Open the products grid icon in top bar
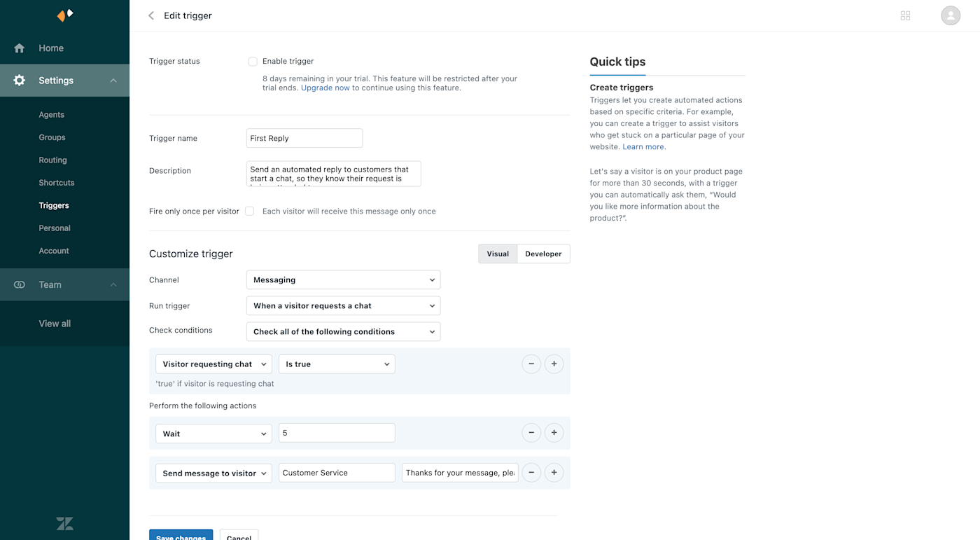980x540 pixels. pyautogui.click(x=905, y=15)
